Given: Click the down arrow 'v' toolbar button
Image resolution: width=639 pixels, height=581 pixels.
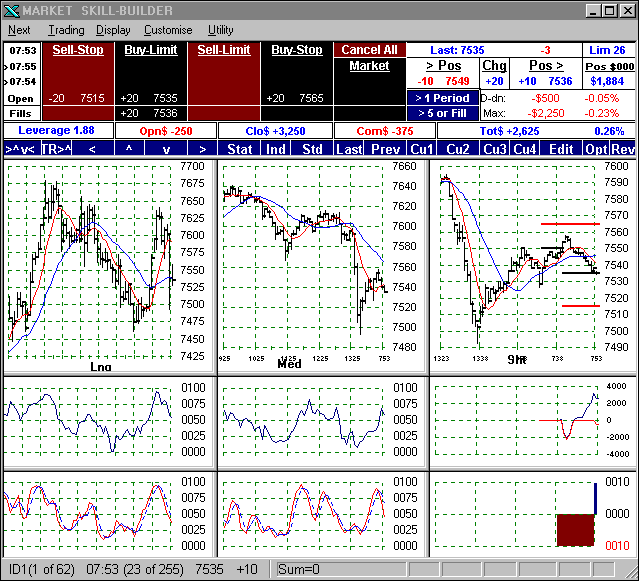Looking at the screenshot, I should pos(166,149).
